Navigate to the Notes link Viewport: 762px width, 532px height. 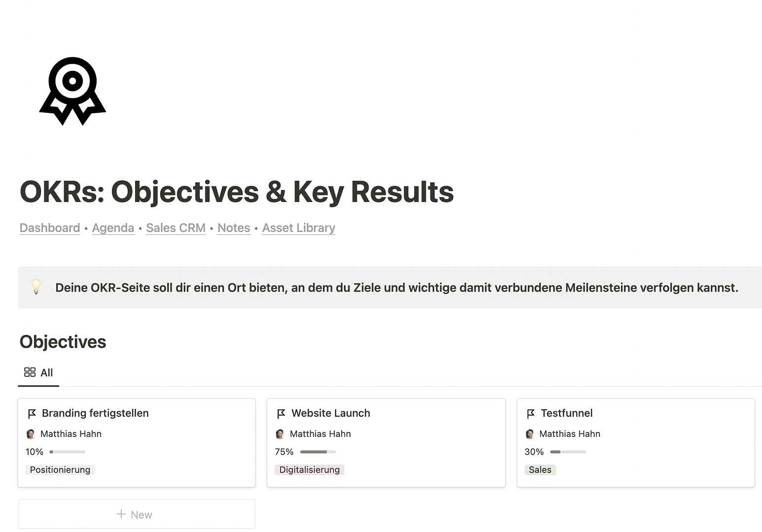click(x=234, y=228)
